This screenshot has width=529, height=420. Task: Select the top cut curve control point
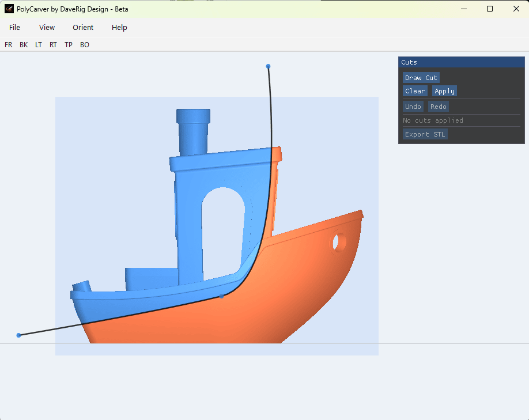pyautogui.click(x=268, y=66)
